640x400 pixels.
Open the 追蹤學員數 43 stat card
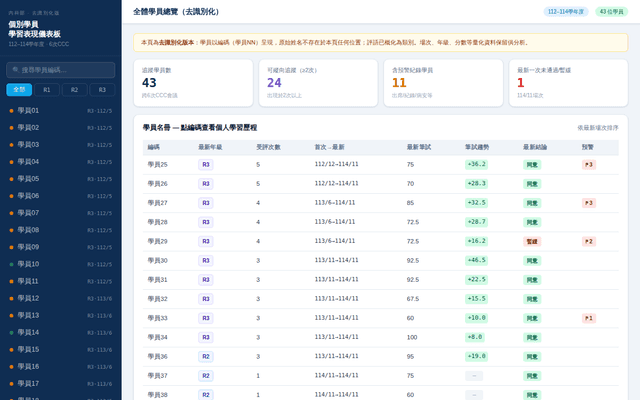pyautogui.click(x=193, y=83)
